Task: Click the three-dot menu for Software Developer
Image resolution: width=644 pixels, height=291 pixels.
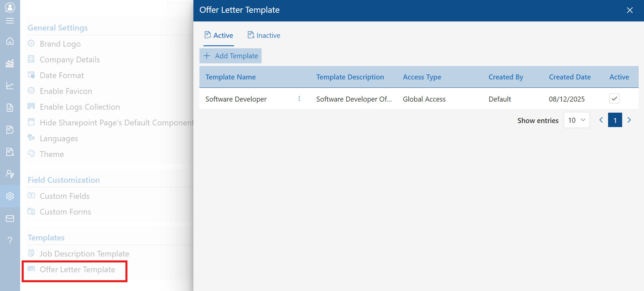Action: coord(299,99)
